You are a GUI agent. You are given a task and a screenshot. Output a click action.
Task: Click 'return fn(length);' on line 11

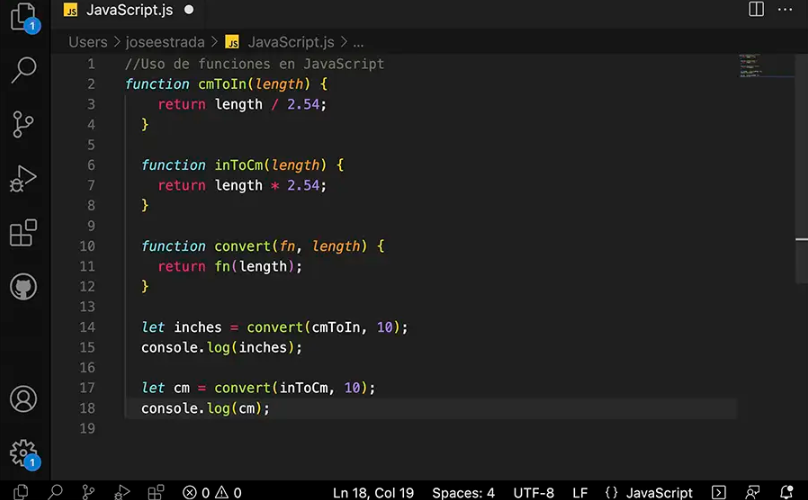click(x=230, y=266)
